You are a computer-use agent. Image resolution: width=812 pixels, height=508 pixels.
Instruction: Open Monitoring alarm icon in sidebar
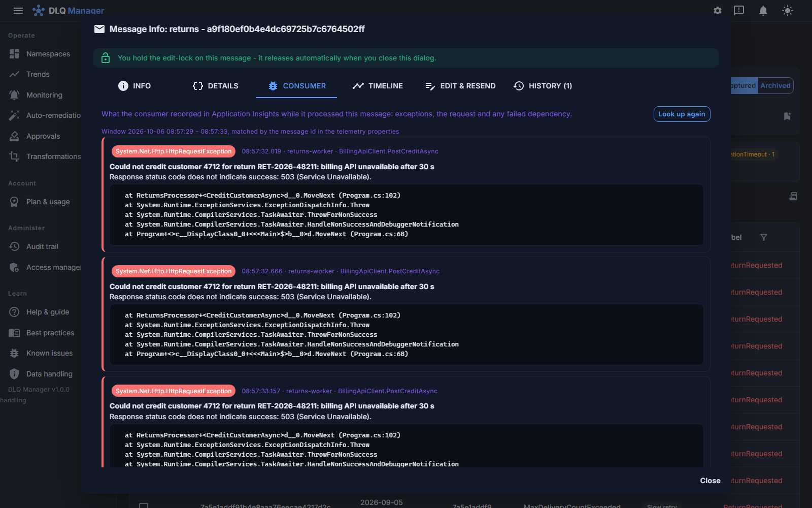click(14, 95)
